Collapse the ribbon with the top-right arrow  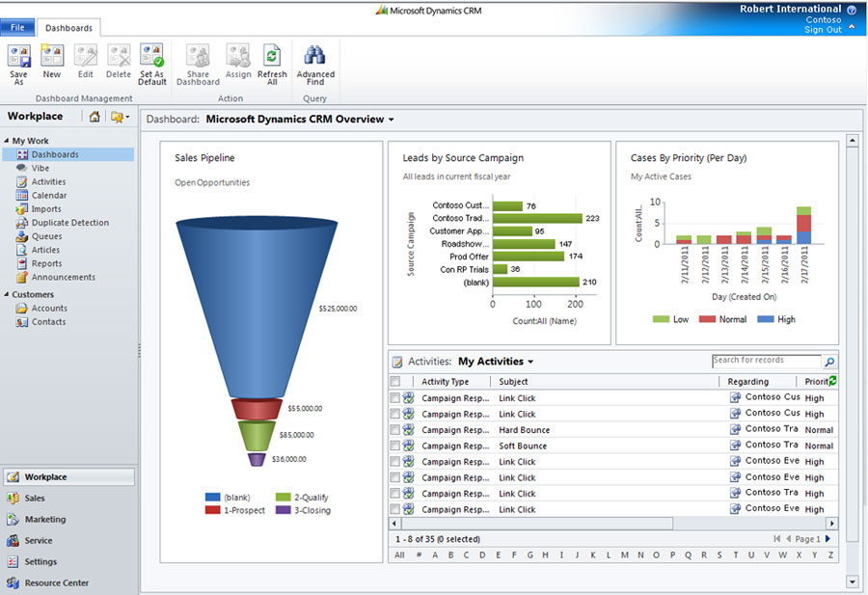click(852, 27)
